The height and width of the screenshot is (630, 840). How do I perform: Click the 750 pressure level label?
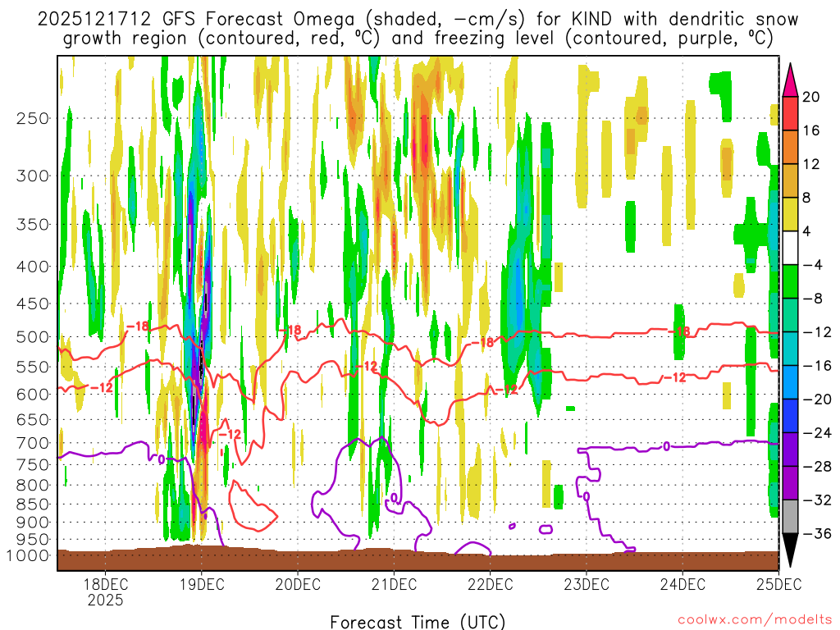click(33, 464)
